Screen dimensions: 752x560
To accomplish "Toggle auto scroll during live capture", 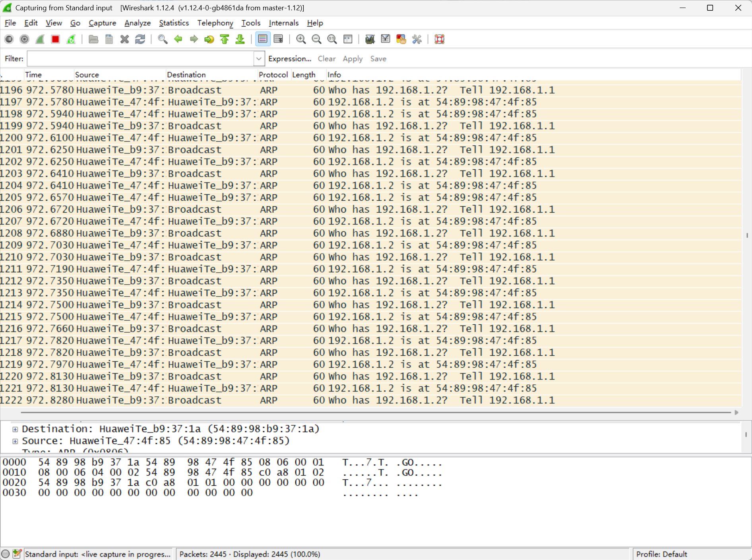I will tap(278, 39).
